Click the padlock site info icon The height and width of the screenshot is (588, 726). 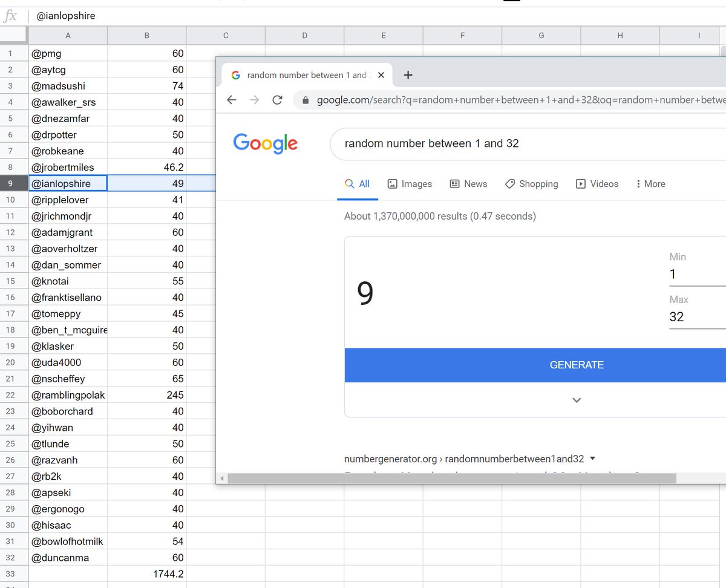pyautogui.click(x=305, y=100)
